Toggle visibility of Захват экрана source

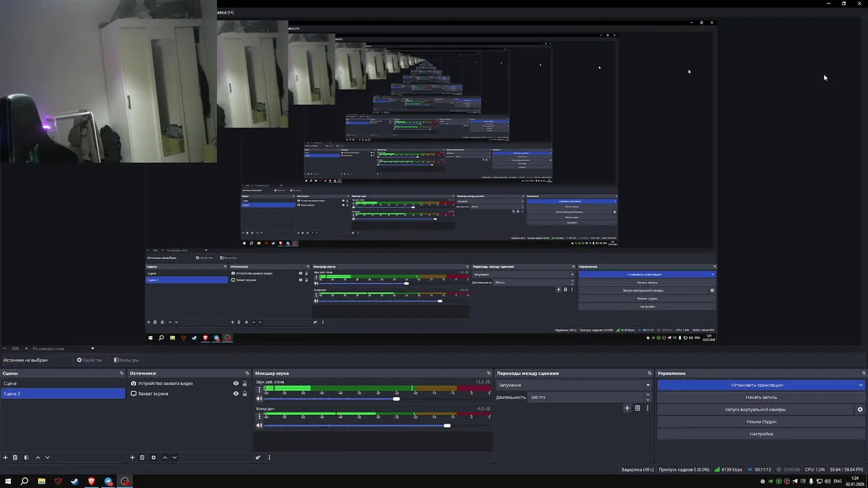click(x=236, y=394)
